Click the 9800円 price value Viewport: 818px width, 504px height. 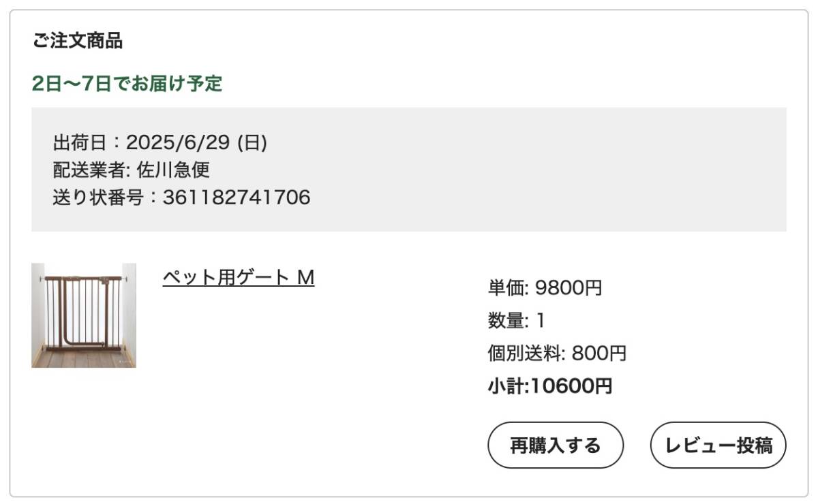(x=569, y=288)
